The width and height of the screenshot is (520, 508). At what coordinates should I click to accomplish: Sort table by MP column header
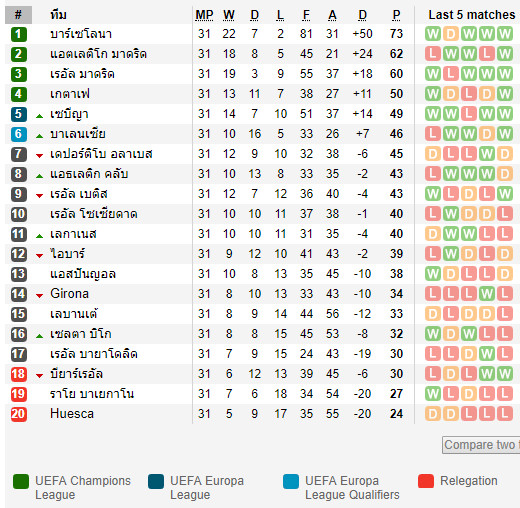point(204,15)
